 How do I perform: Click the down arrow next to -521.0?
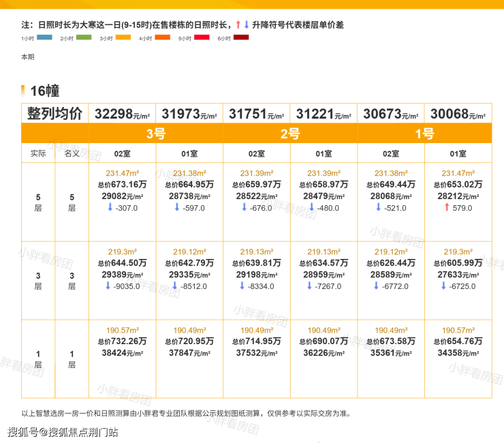[379, 208]
